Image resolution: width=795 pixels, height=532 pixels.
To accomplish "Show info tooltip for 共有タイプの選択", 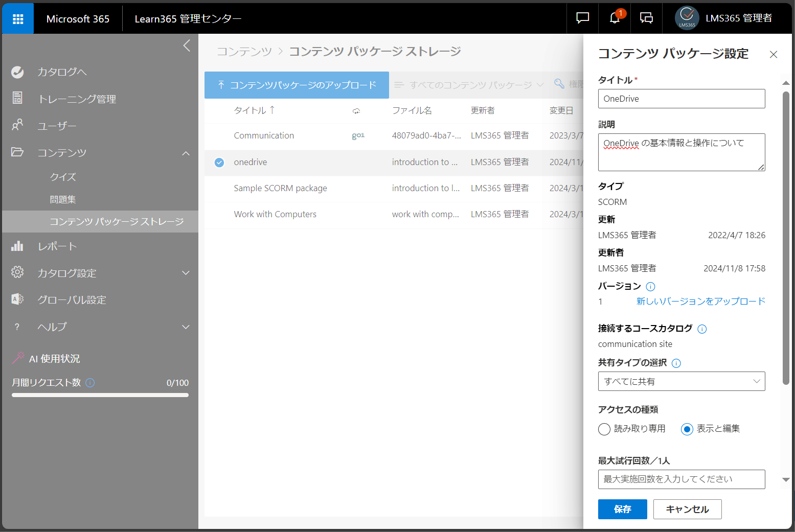I will point(676,363).
